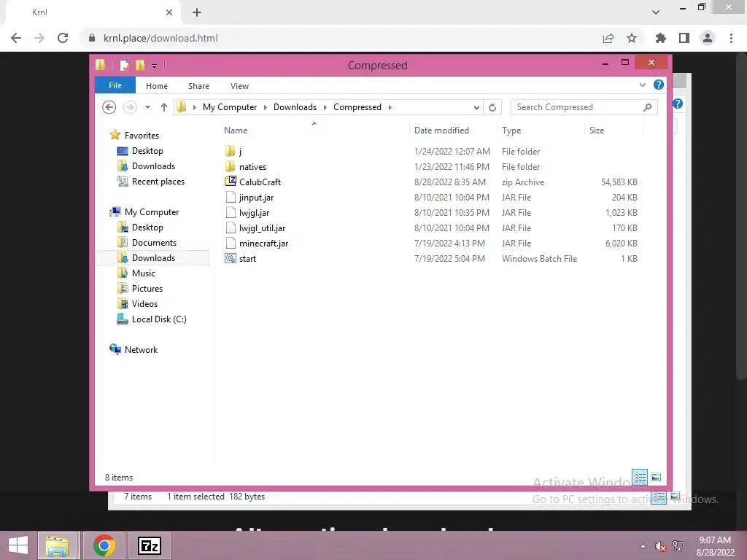The width and height of the screenshot is (747, 560).
Task: Select Favorites in navigation pane
Action: 142,135
